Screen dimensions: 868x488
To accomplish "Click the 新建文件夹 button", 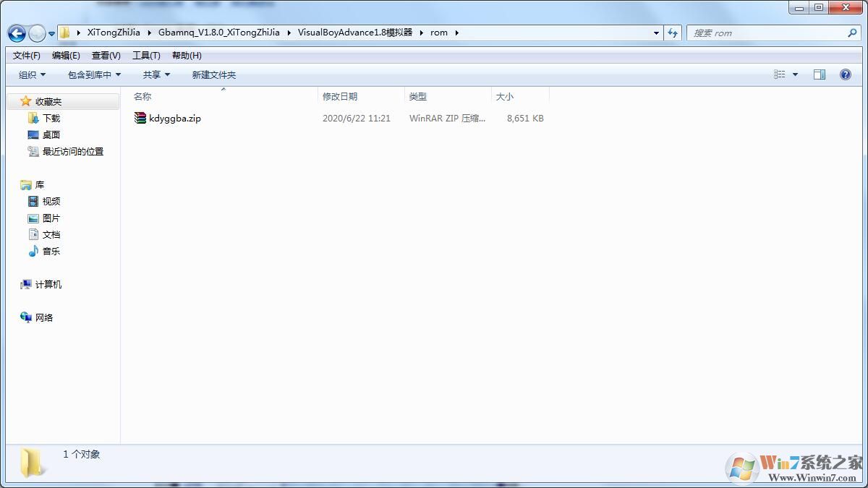I will pyautogui.click(x=214, y=74).
